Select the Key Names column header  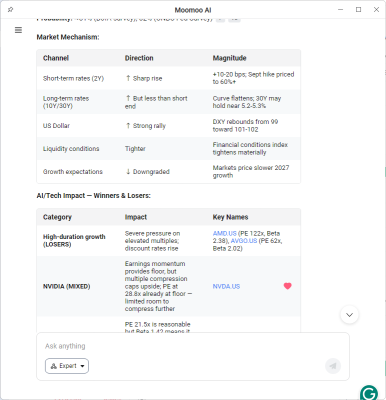point(230,217)
